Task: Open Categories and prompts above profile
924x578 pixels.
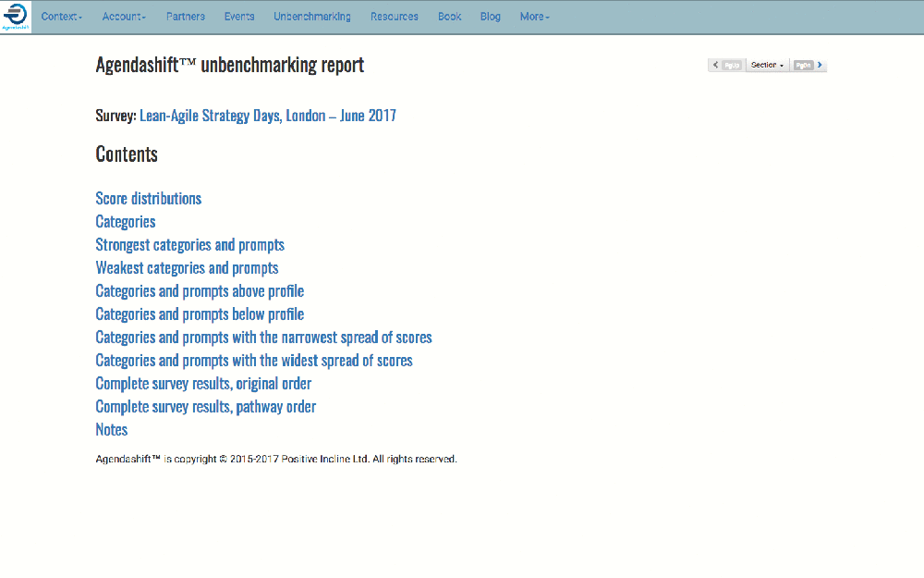Action: tap(200, 290)
